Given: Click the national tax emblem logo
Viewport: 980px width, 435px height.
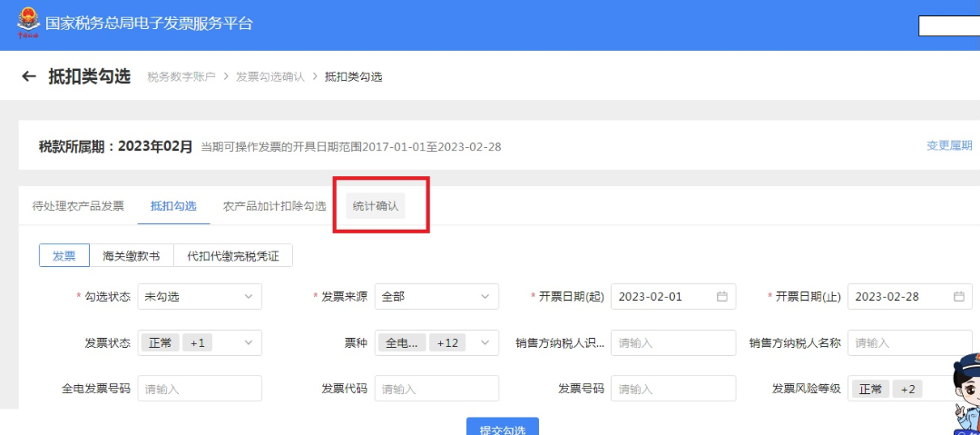Looking at the screenshot, I should click(27, 24).
